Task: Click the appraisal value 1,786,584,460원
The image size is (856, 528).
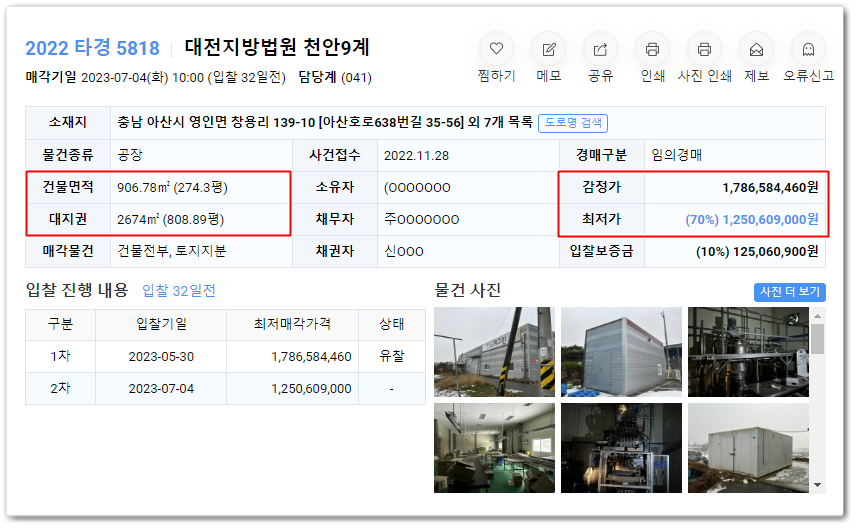Action: [770, 188]
